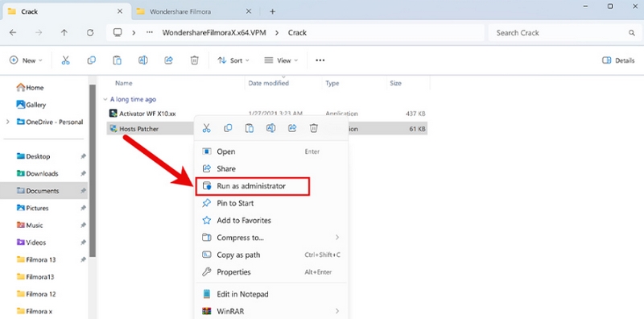
Task: Refresh the folder view
Action: click(x=90, y=33)
